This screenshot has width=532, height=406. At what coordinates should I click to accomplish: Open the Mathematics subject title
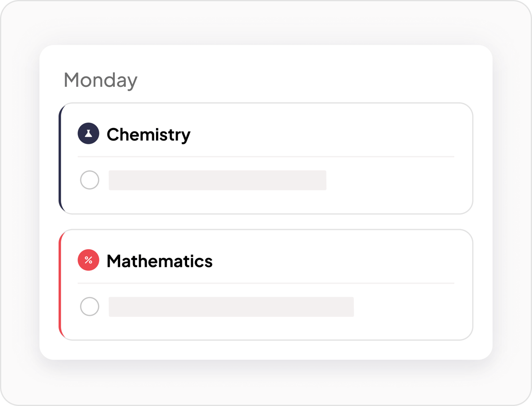(160, 261)
